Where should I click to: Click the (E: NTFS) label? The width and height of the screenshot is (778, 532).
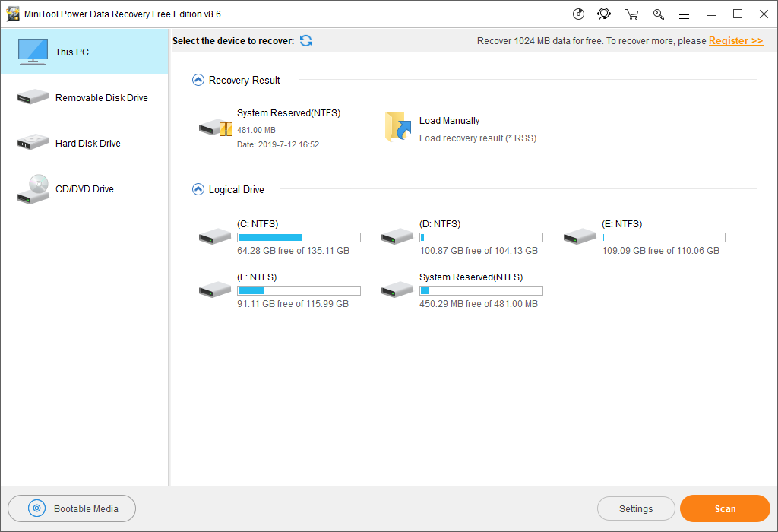tap(622, 223)
